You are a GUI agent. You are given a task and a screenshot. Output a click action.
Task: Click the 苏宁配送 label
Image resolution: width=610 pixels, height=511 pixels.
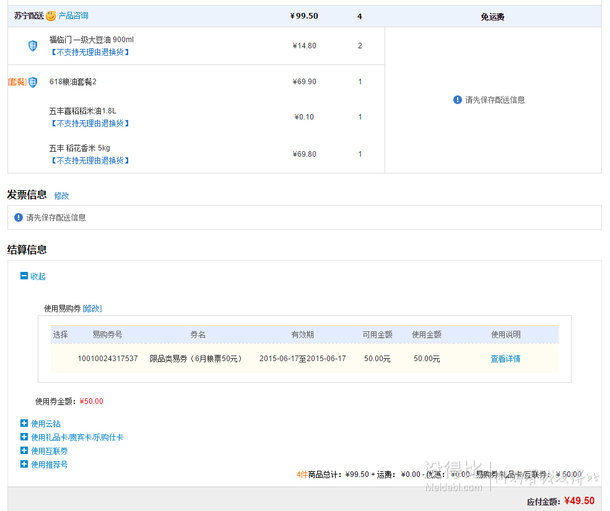point(29,16)
